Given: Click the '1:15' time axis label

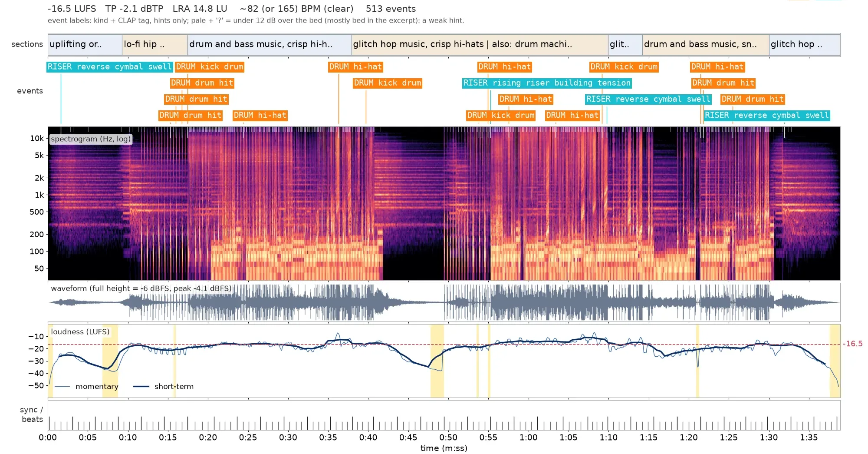Looking at the screenshot, I should [x=649, y=437].
